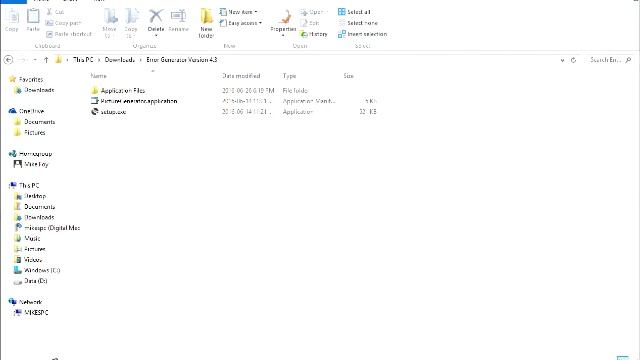Sort by the Type column header
Image resolution: width=640 pixels, height=360 pixels.
pos(289,76)
